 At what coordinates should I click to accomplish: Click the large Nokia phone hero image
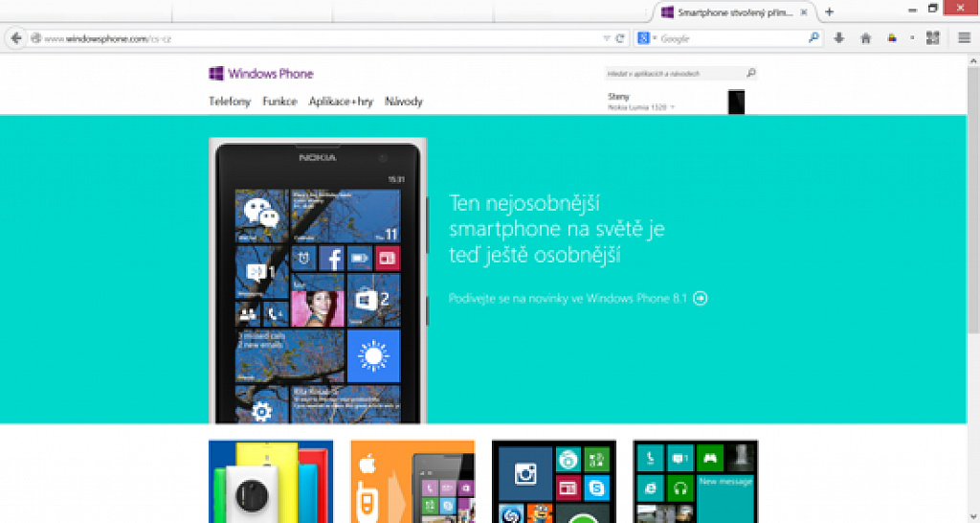coord(318,281)
